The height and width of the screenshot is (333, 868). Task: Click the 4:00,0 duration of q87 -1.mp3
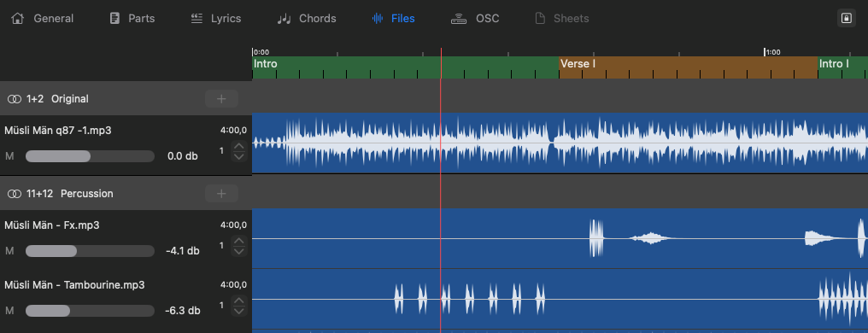click(233, 131)
